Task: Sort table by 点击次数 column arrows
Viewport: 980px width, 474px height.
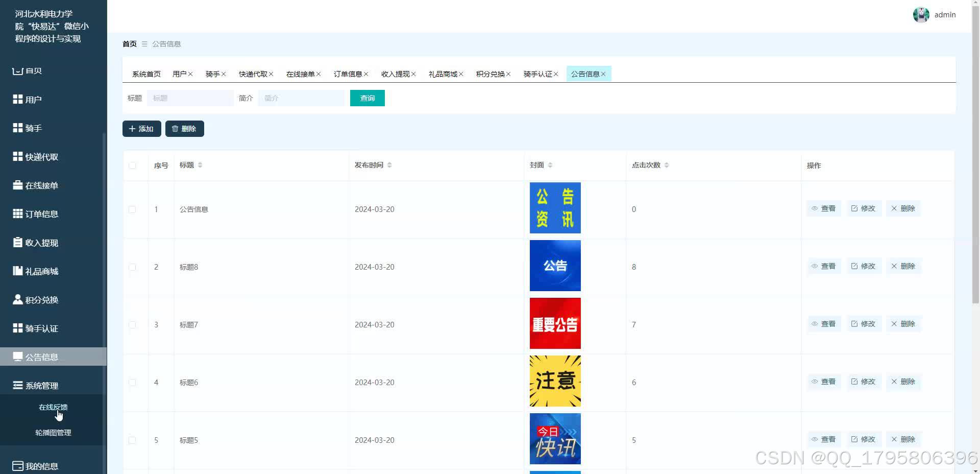Action: tap(667, 165)
